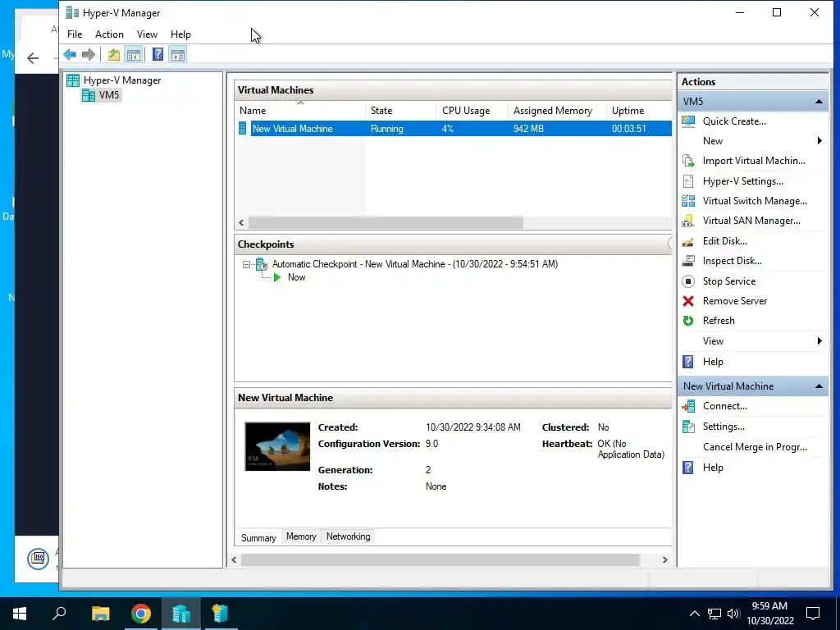Viewport: 840px width, 630px height.
Task: Click the Help icon under New Virtual Machine actions
Action: coord(688,467)
